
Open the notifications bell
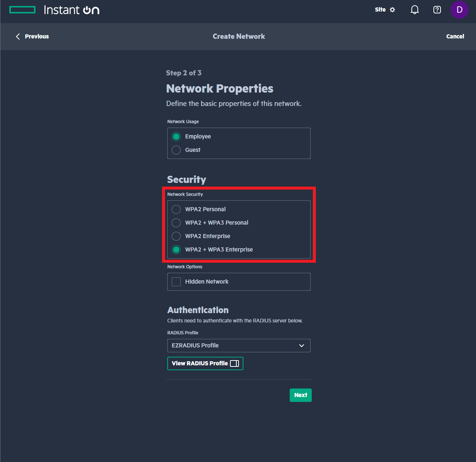pos(415,10)
